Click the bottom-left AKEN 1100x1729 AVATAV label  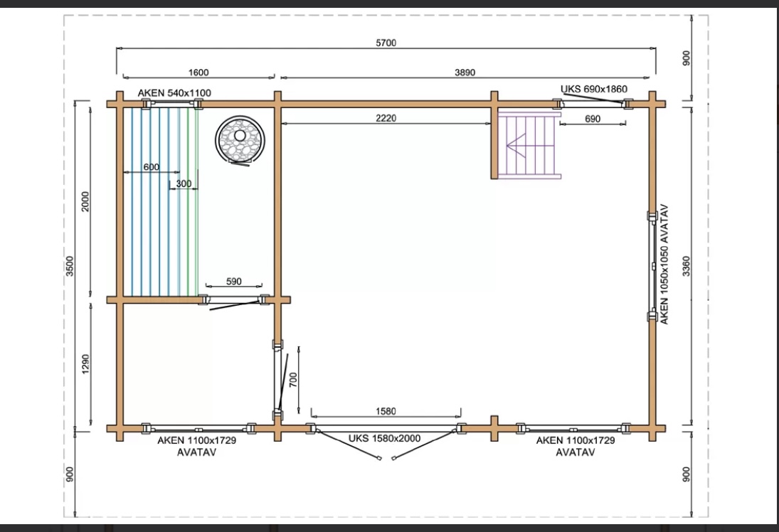(x=196, y=446)
